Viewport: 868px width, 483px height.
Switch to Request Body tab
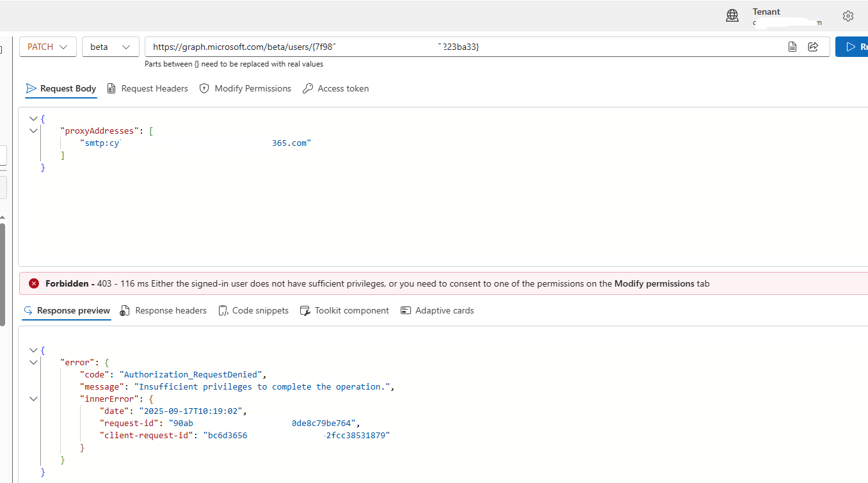tap(61, 89)
